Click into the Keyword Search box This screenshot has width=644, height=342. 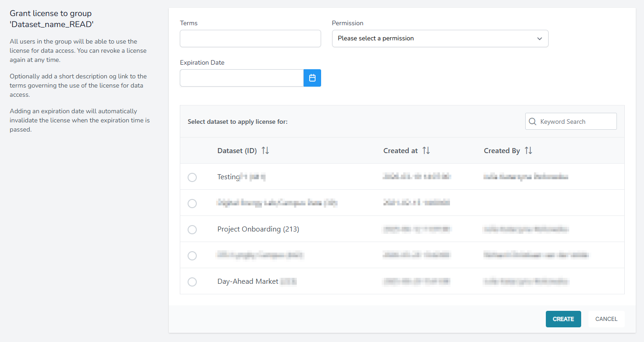pyautogui.click(x=576, y=121)
